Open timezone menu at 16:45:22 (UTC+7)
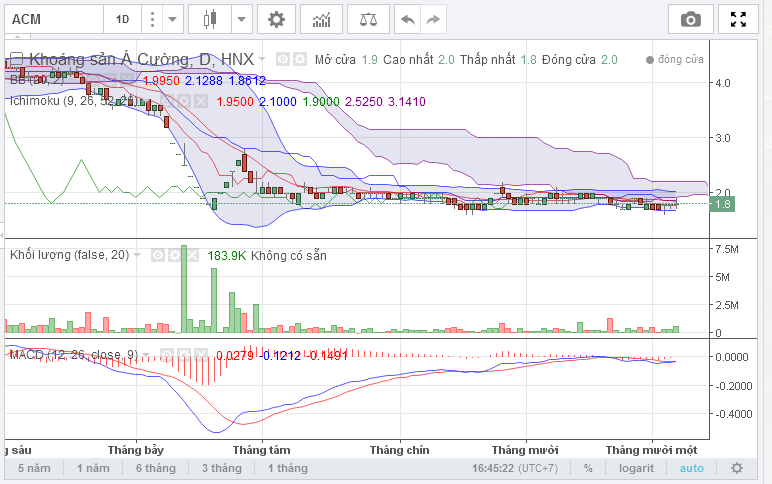 pos(515,468)
